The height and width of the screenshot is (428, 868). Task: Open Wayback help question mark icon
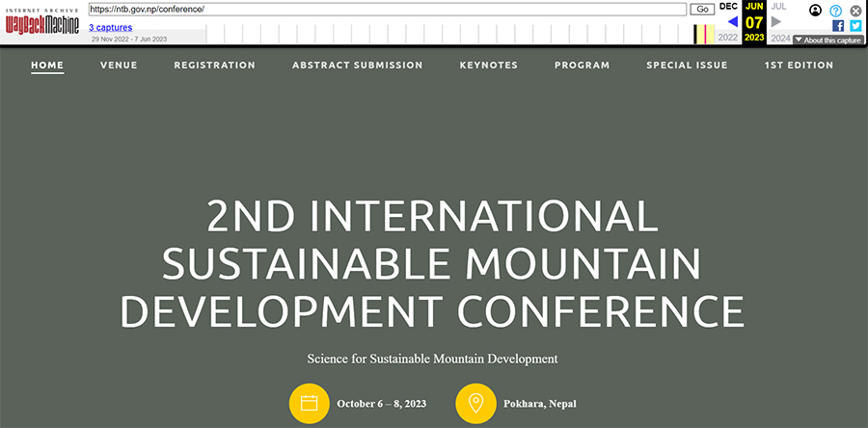tap(836, 11)
